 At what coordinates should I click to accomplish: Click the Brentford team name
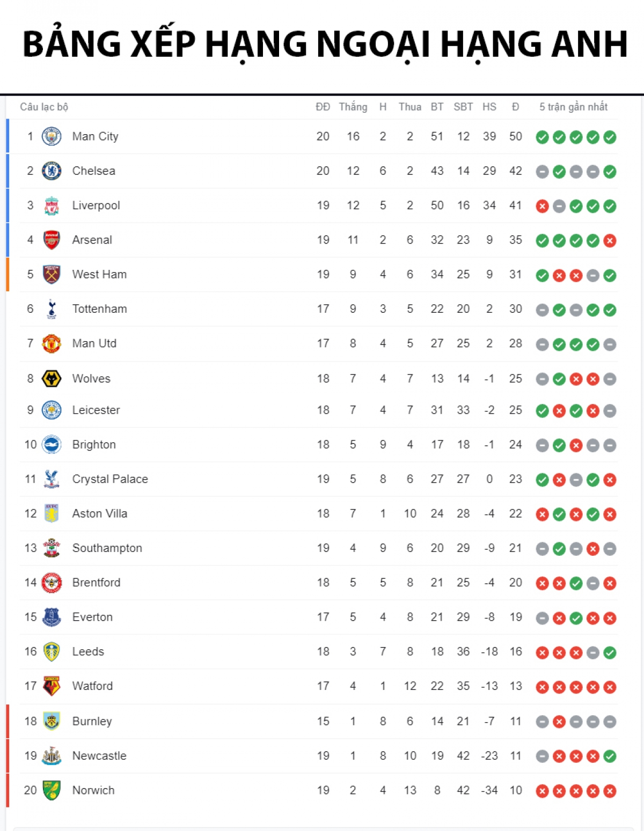click(x=97, y=583)
